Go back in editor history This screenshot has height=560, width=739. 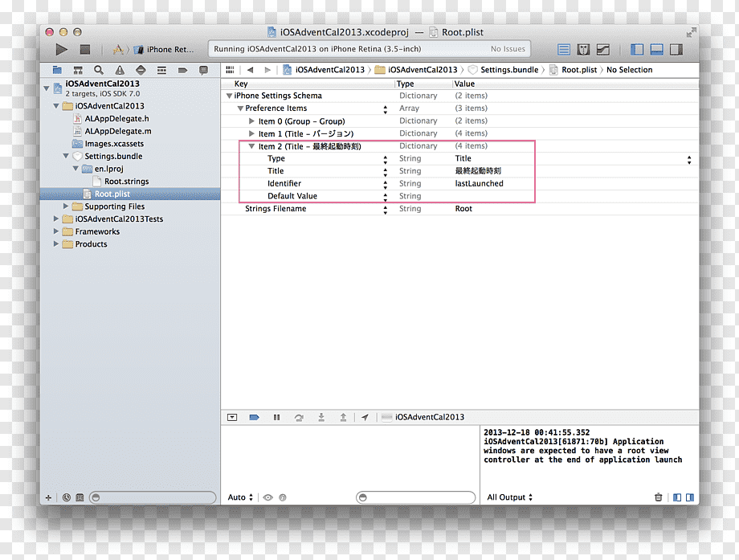pos(251,70)
